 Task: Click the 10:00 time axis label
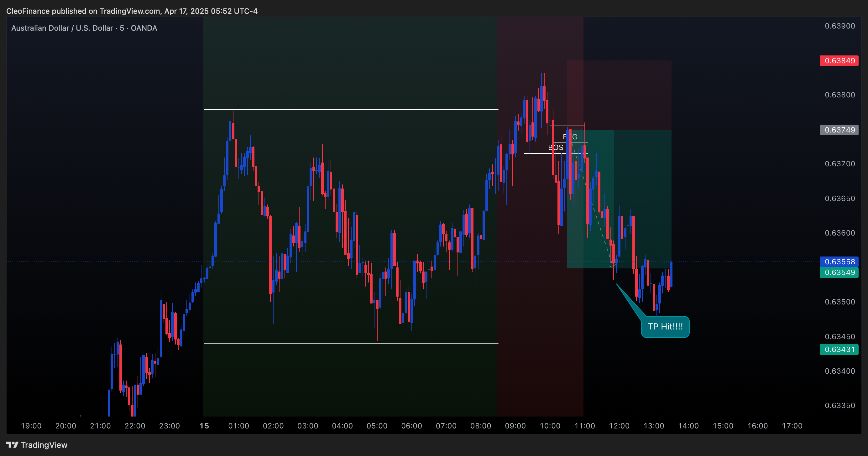tap(550, 426)
